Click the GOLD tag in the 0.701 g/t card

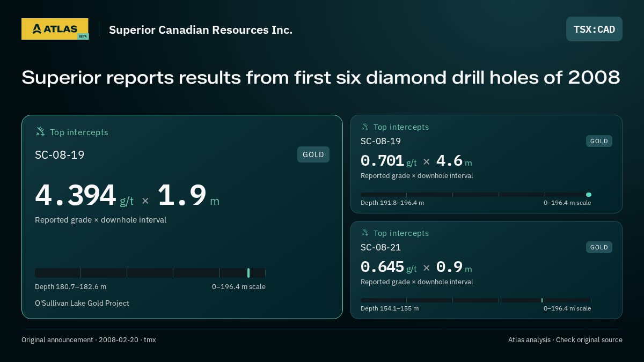(599, 141)
